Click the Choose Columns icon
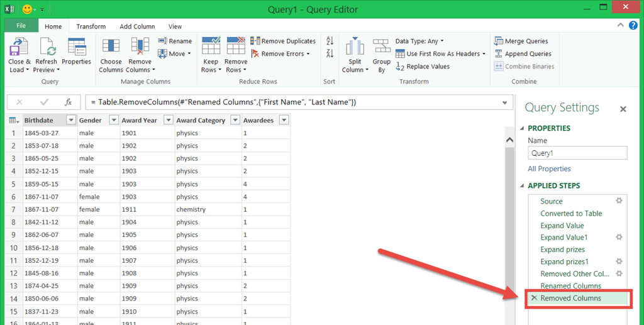Viewport: 644px width, 325px height. click(111, 48)
